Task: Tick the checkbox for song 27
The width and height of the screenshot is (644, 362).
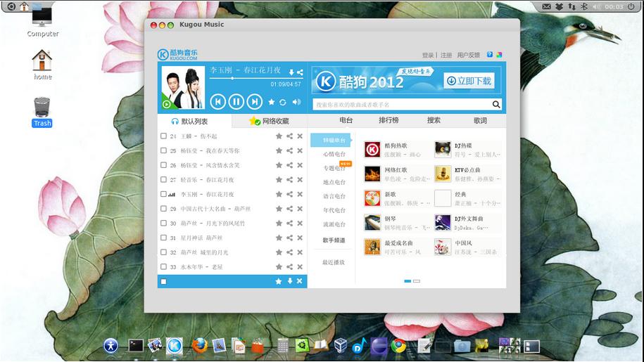Action: (163, 179)
